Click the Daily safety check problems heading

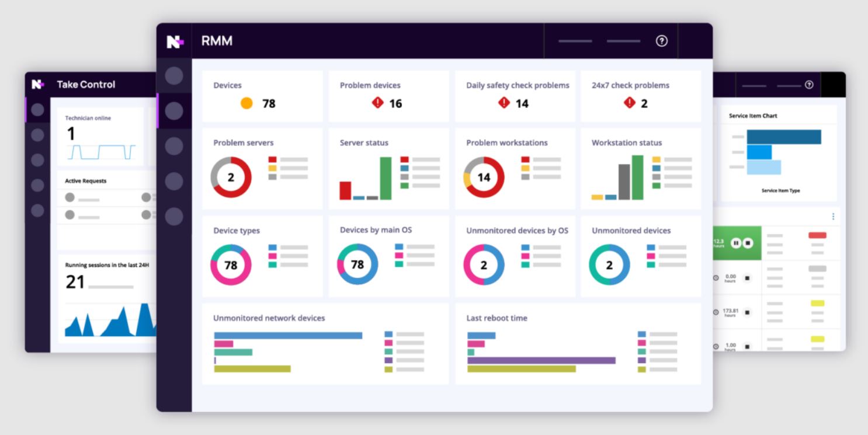pyautogui.click(x=518, y=85)
